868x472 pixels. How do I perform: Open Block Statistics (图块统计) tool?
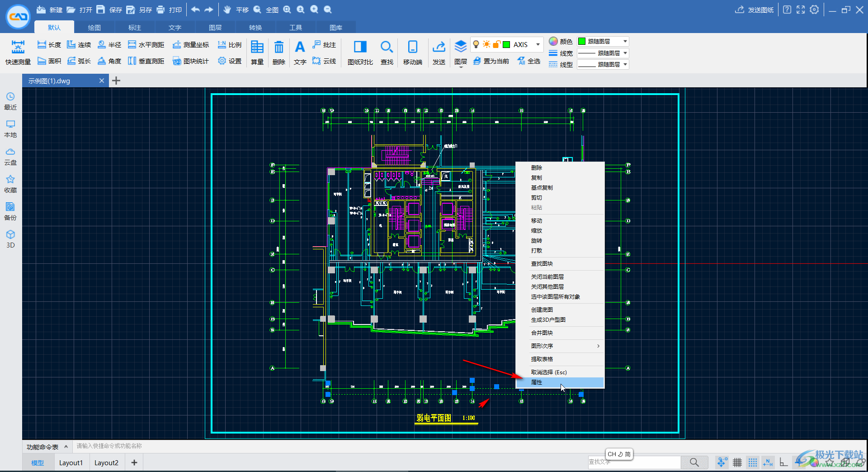pos(190,61)
